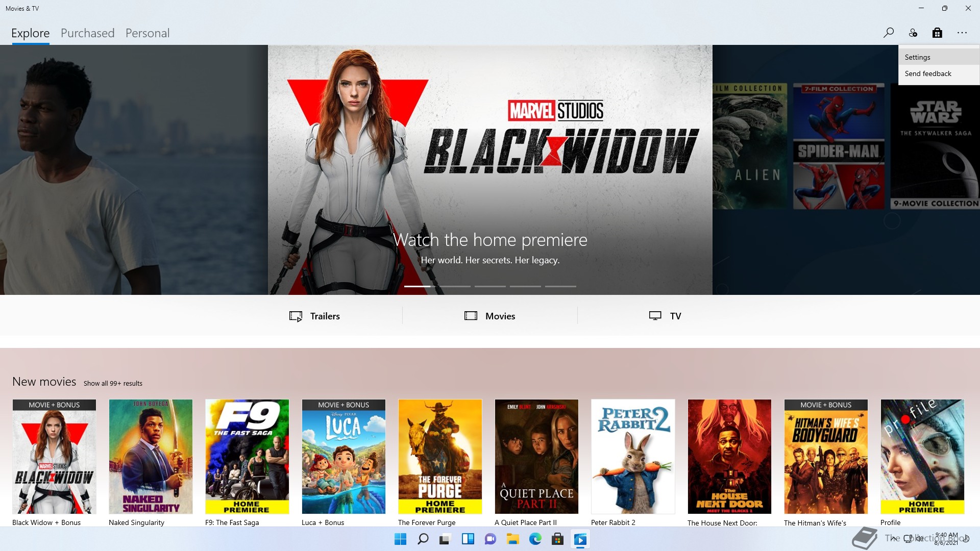Open The House Next Door poster
980x551 pixels.
tap(729, 457)
